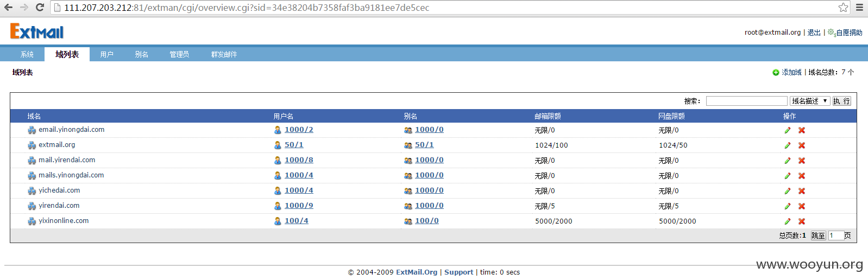Click alias count 100/0 for yixinonline.com
The height and width of the screenshot is (280, 868).
pyautogui.click(x=427, y=221)
